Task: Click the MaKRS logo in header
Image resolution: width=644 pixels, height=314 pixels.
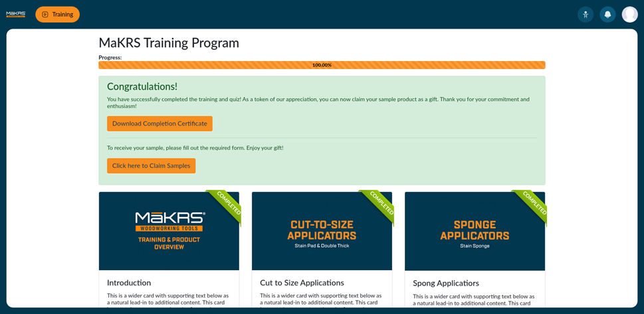Action: pyautogui.click(x=15, y=15)
